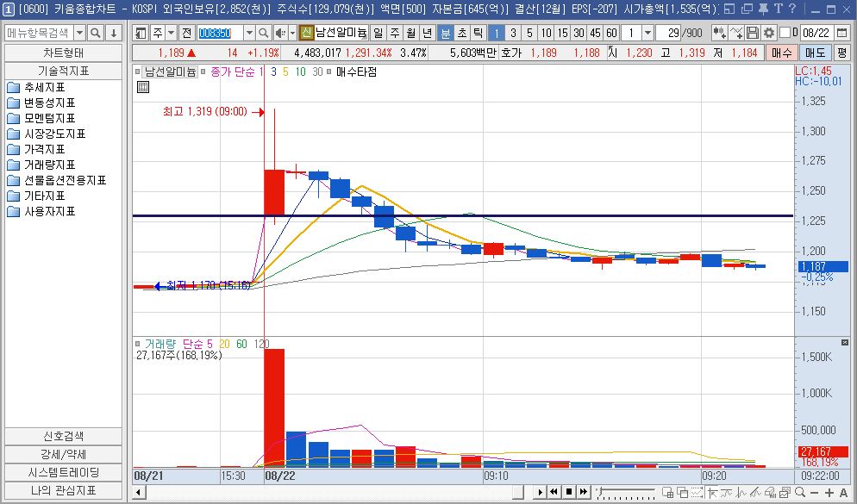857x504 pixels.
Task: Click the menu search magnifier in sidebar
Action: (95, 34)
